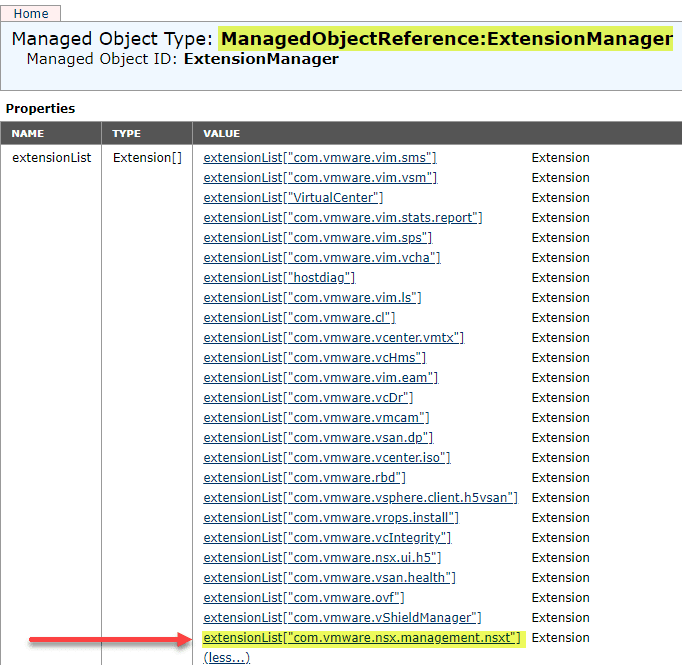The height and width of the screenshot is (665, 682).
Task: Open extensionList com.vmware.vcenter.iso link
Action: [327, 458]
